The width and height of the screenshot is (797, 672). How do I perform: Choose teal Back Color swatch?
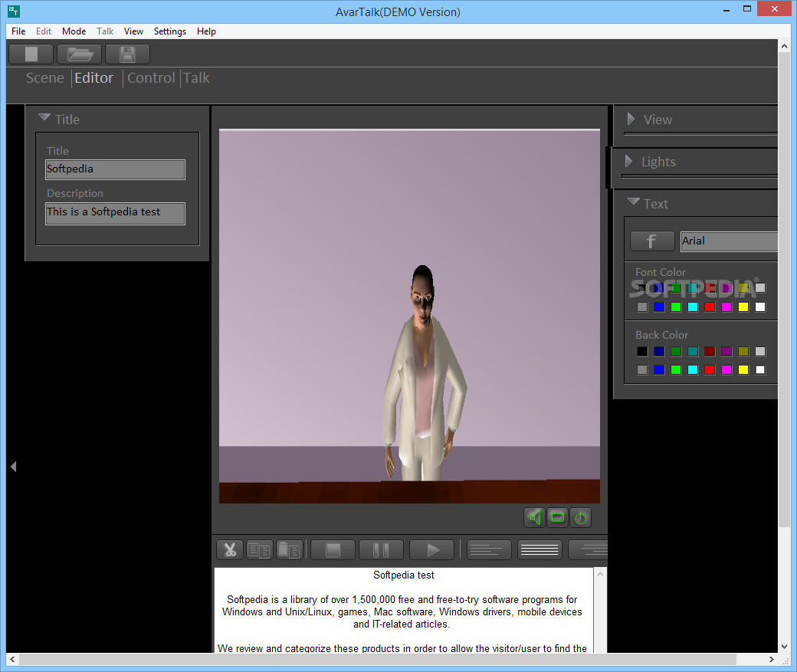pyautogui.click(x=693, y=351)
